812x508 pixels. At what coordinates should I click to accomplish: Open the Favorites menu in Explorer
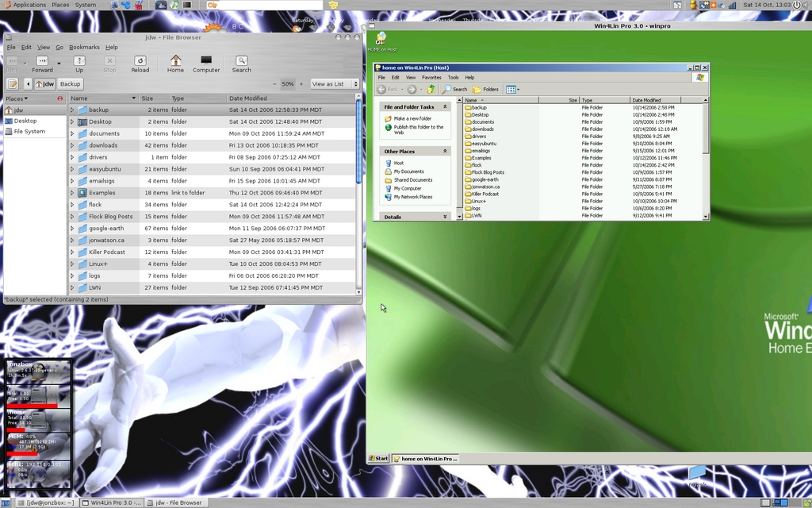(x=431, y=78)
